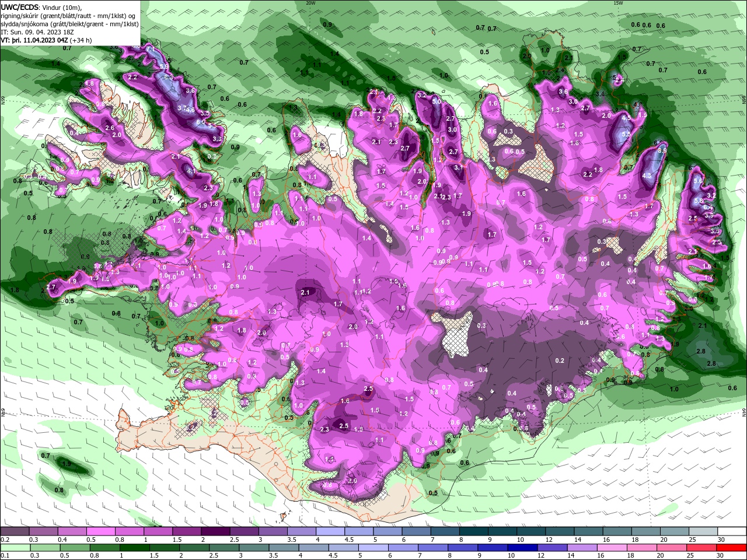Click the 'UWC/ECDS' title text
The height and width of the screenshot is (560, 747).
click(20, 7)
